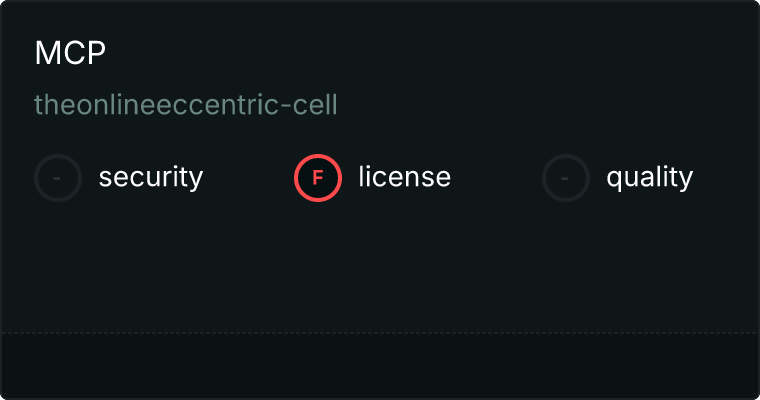The width and height of the screenshot is (760, 400).
Task: Click the quality grade dash circle
Action: [x=566, y=178]
